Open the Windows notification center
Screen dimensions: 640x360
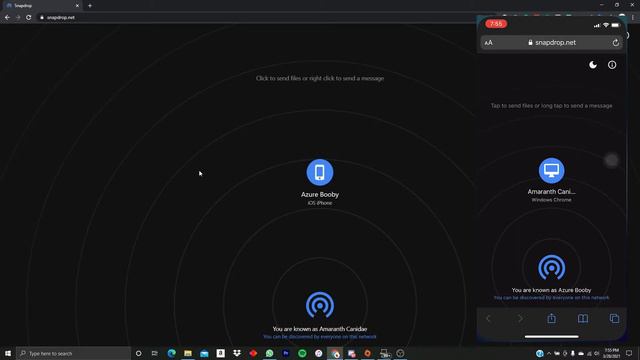point(629,353)
